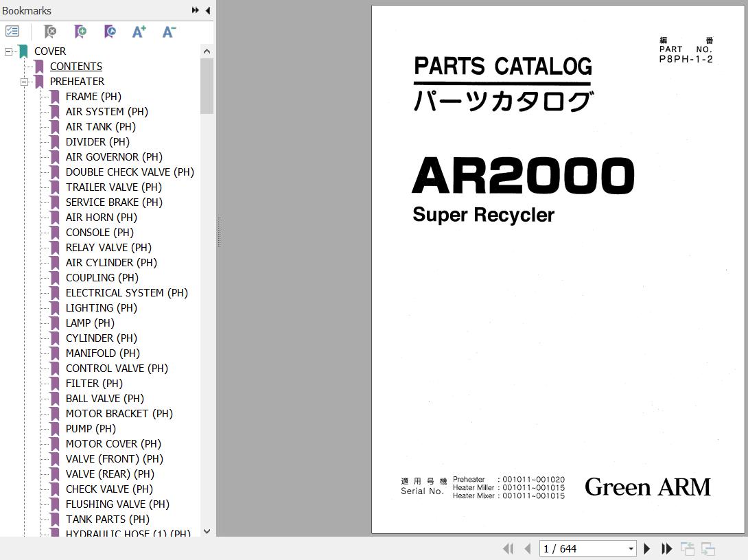Viewport: 748px width, 560px height.
Task: Collapse the PREHEATER bookmark node
Action: (24, 82)
